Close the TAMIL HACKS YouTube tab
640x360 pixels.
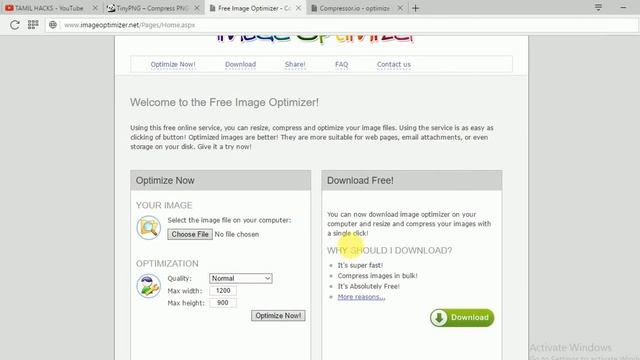[95, 8]
